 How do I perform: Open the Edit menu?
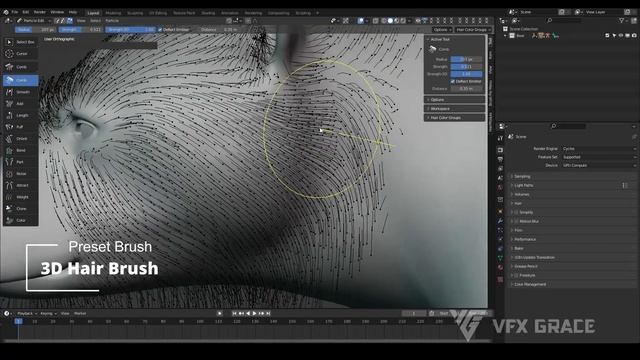click(x=26, y=12)
